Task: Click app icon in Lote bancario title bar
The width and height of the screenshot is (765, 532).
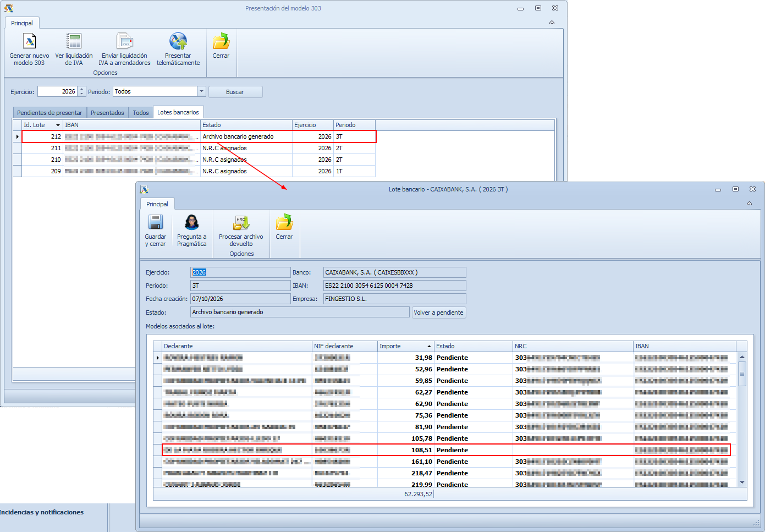Action: [x=144, y=189]
